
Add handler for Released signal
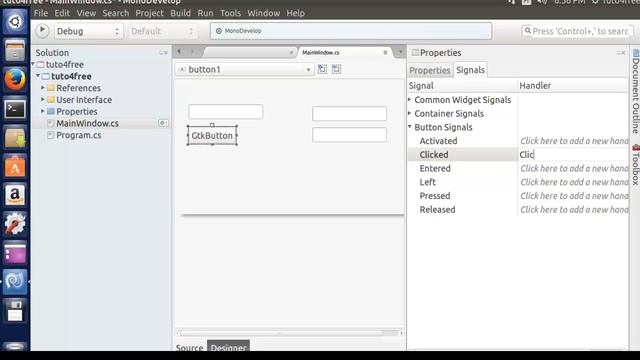pos(573,209)
